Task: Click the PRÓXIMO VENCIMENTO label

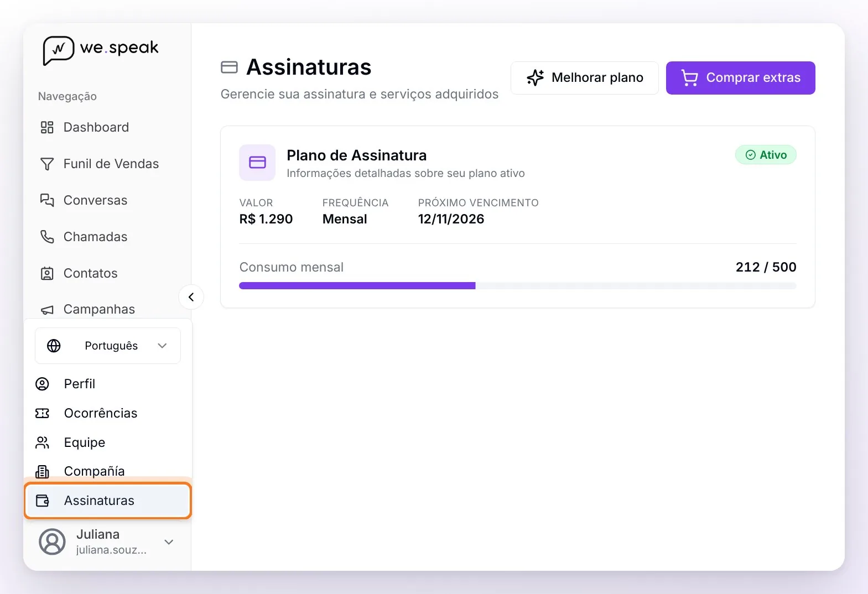Action: pyautogui.click(x=479, y=203)
